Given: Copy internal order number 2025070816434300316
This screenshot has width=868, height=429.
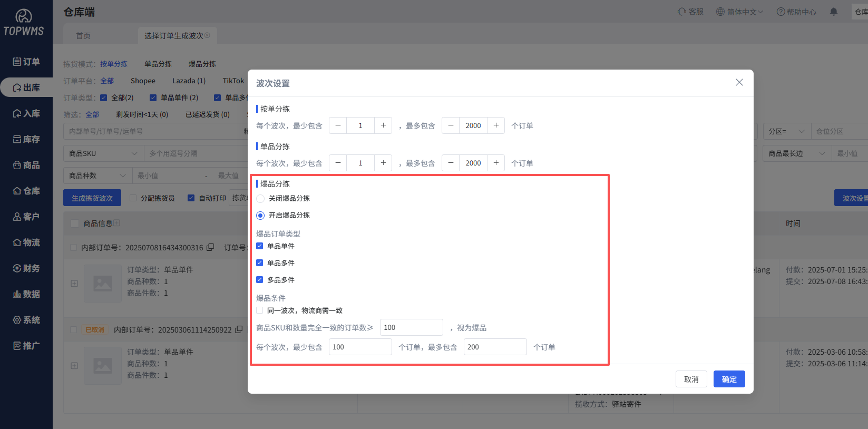Looking at the screenshot, I should point(210,247).
